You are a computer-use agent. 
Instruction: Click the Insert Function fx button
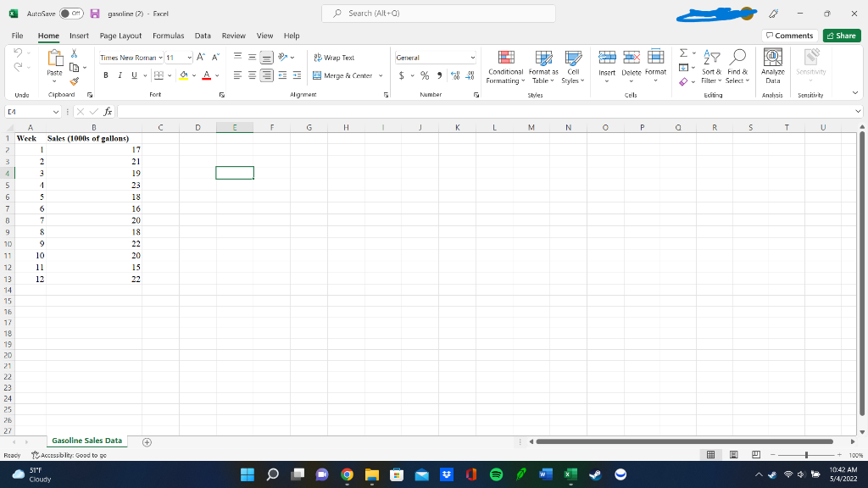coord(108,112)
